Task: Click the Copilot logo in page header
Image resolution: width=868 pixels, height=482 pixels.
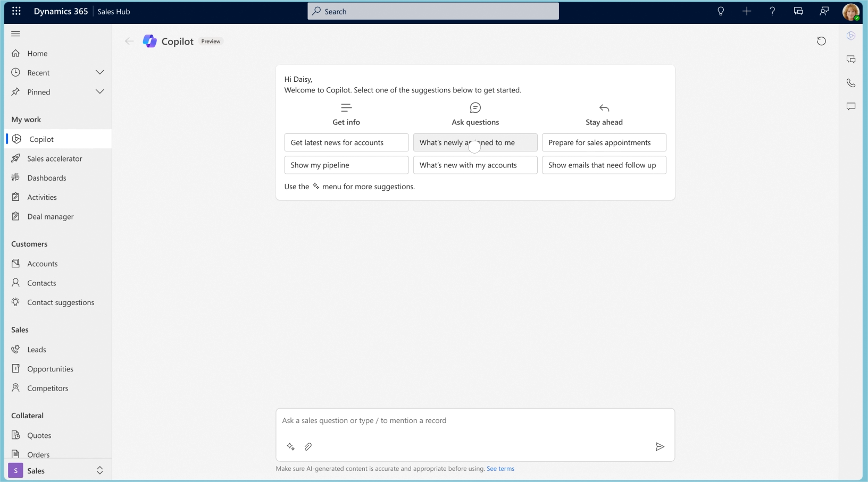Action: [x=150, y=41]
